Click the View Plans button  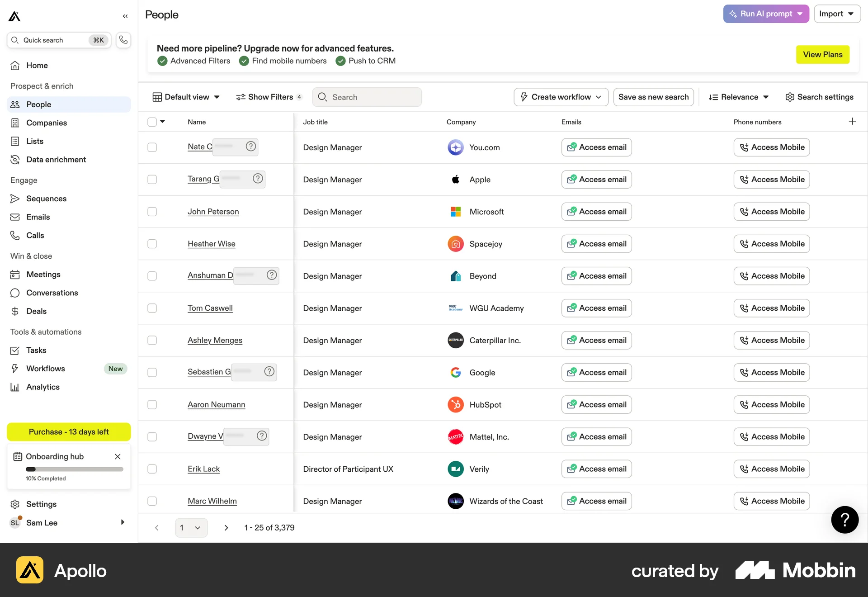click(x=822, y=54)
